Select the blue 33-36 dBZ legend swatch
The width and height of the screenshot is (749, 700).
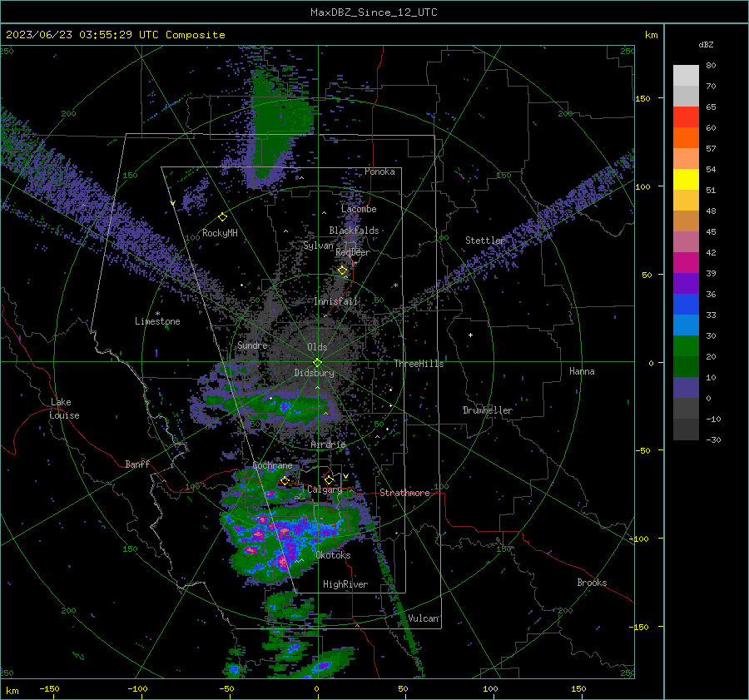[x=686, y=304]
